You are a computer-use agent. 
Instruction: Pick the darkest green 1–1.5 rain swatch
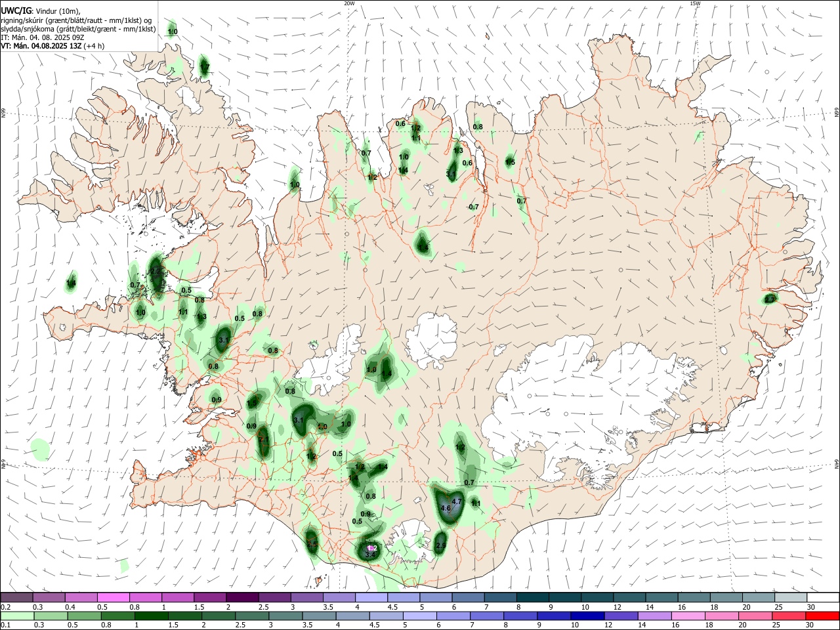(x=151, y=616)
